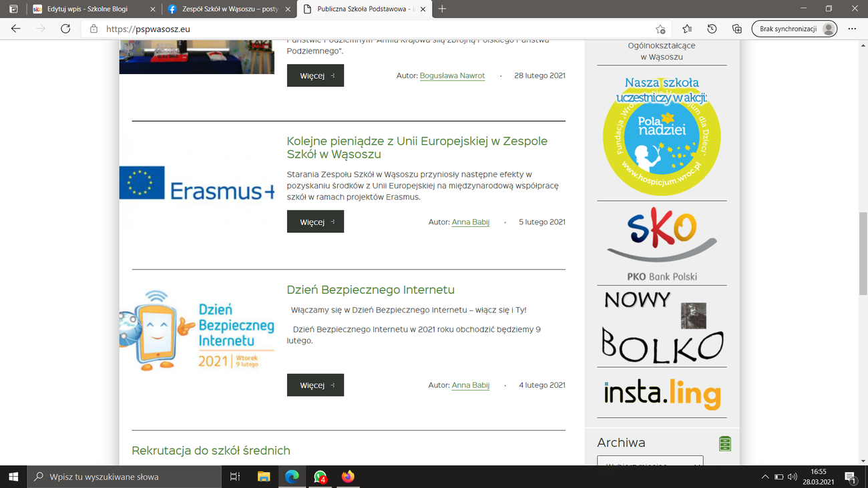Click the date 4 lutego 2021
868x488 pixels.
click(542, 385)
